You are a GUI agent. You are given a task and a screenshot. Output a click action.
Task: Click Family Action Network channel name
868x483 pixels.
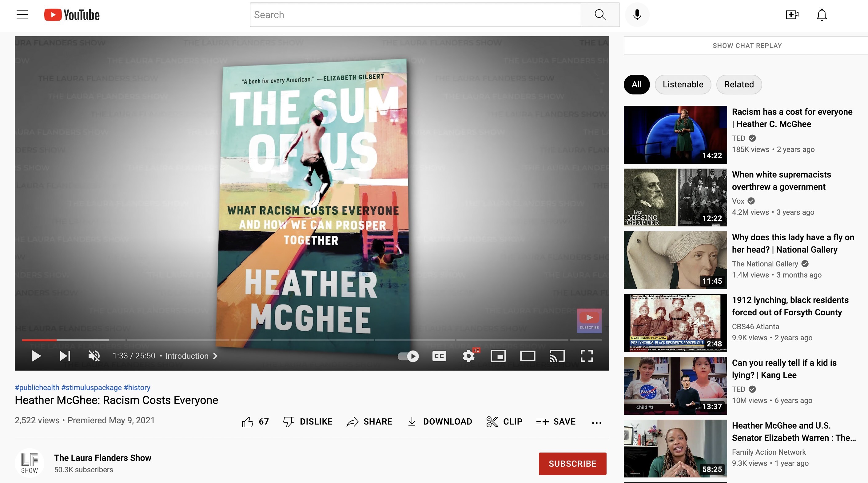click(x=769, y=452)
